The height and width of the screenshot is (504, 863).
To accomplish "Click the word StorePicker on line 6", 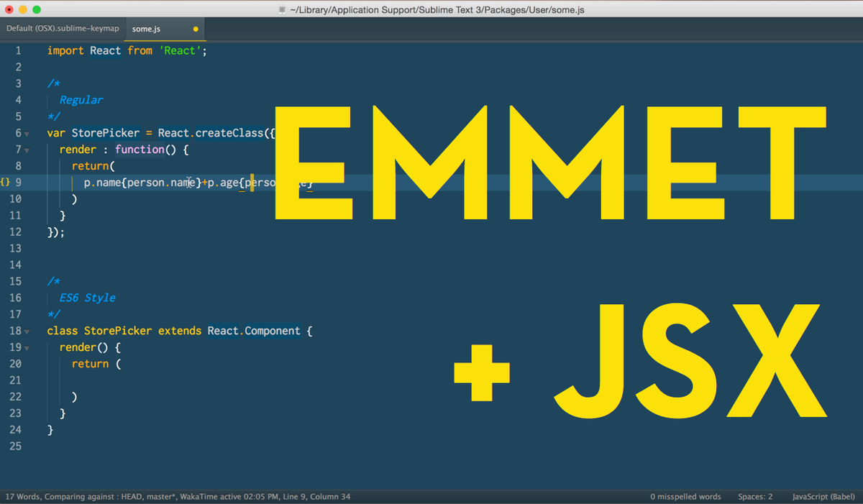I will 106,133.
